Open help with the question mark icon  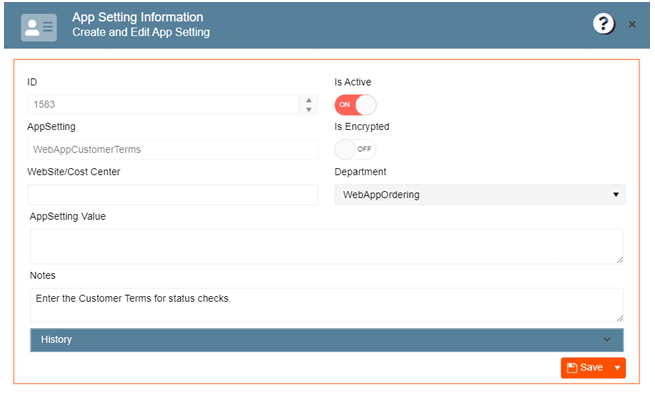point(603,24)
